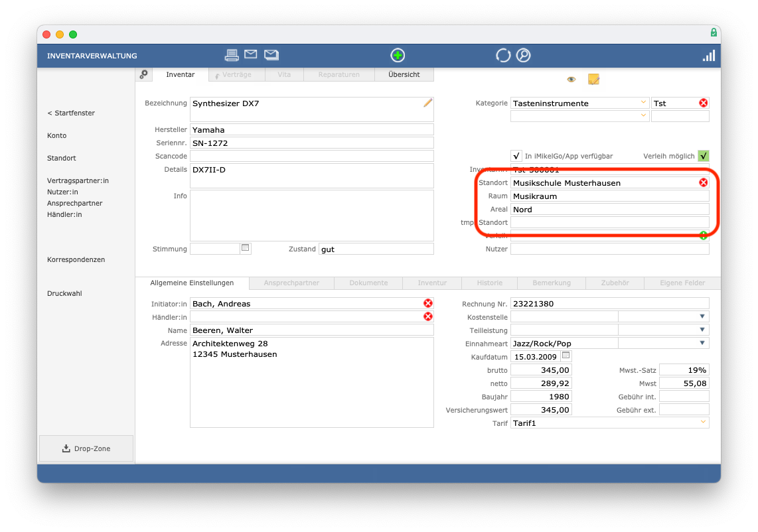Switch to the Verträge tab

237,74
